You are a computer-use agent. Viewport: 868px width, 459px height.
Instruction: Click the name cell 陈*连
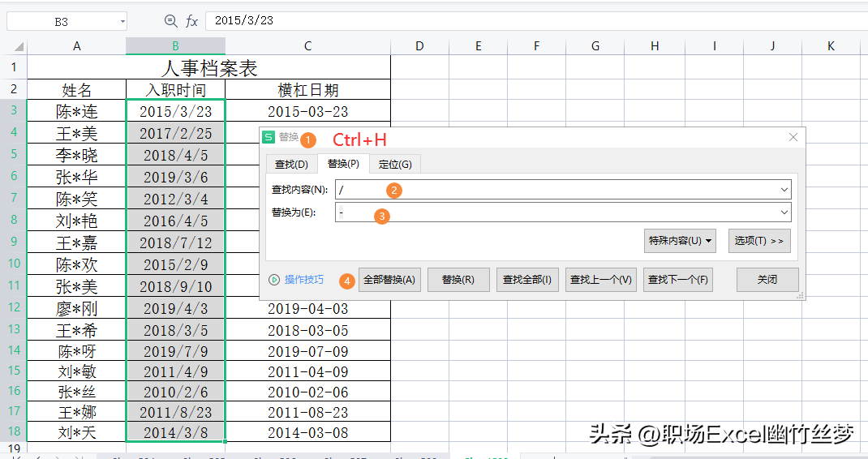tap(76, 111)
